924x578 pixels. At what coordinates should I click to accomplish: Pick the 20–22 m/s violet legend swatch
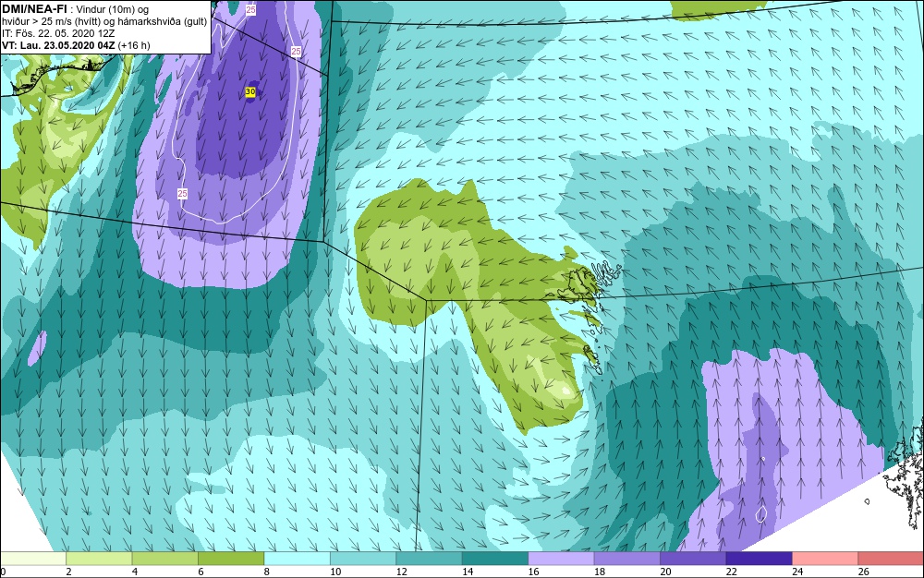pyautogui.click(x=693, y=559)
